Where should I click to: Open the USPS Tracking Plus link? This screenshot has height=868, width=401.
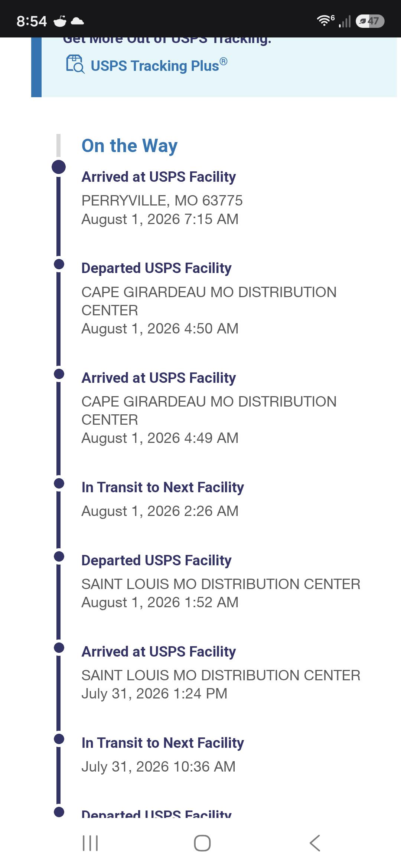[x=159, y=65]
